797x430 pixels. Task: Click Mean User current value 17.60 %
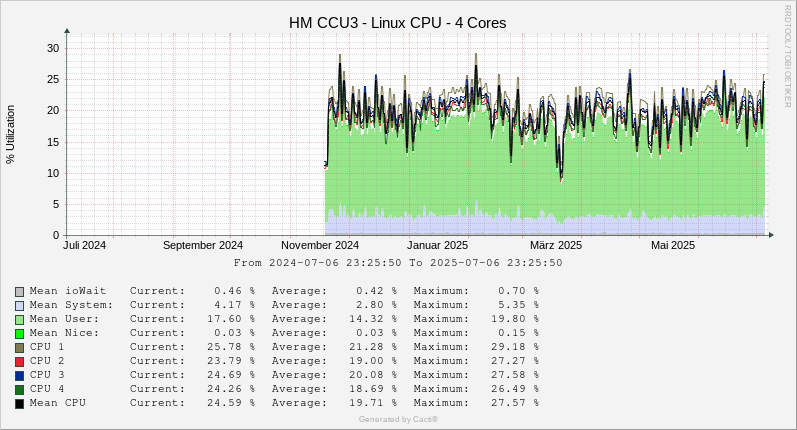[231, 319]
